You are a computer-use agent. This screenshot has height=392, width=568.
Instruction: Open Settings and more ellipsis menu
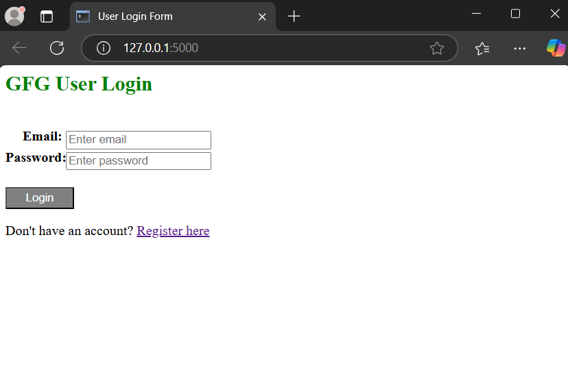point(520,48)
